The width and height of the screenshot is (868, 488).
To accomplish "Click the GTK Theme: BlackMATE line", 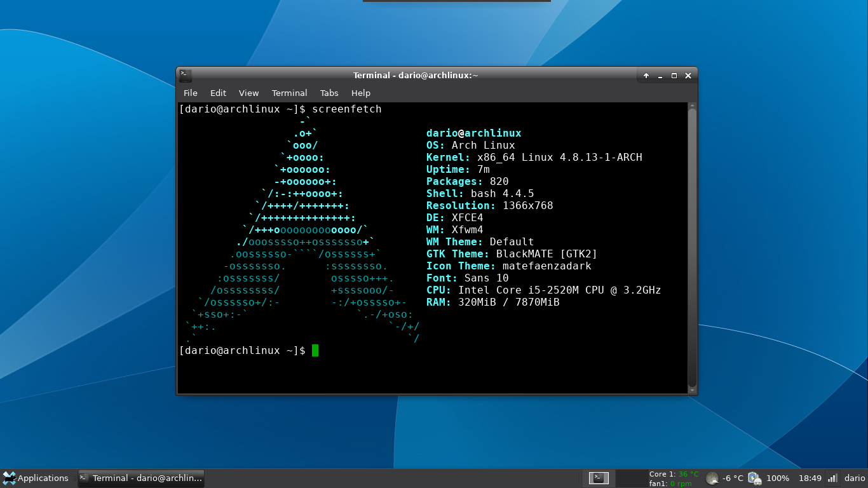I will (512, 254).
